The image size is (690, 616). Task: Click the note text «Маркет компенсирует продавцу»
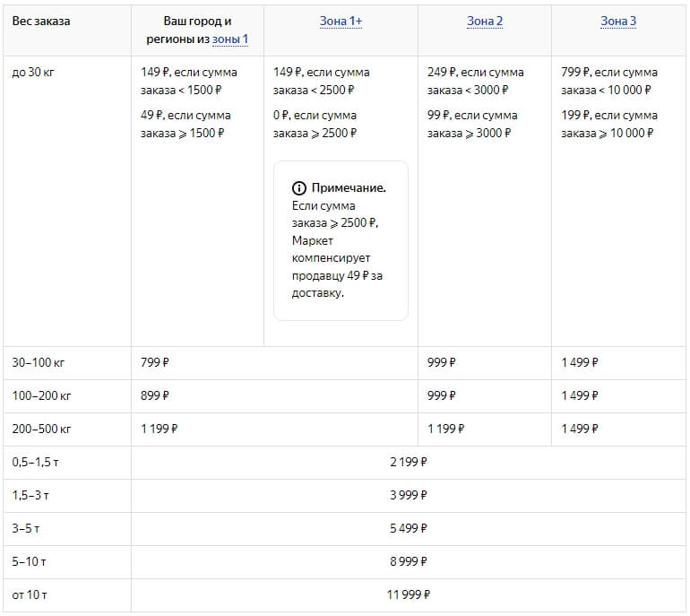click(331, 258)
